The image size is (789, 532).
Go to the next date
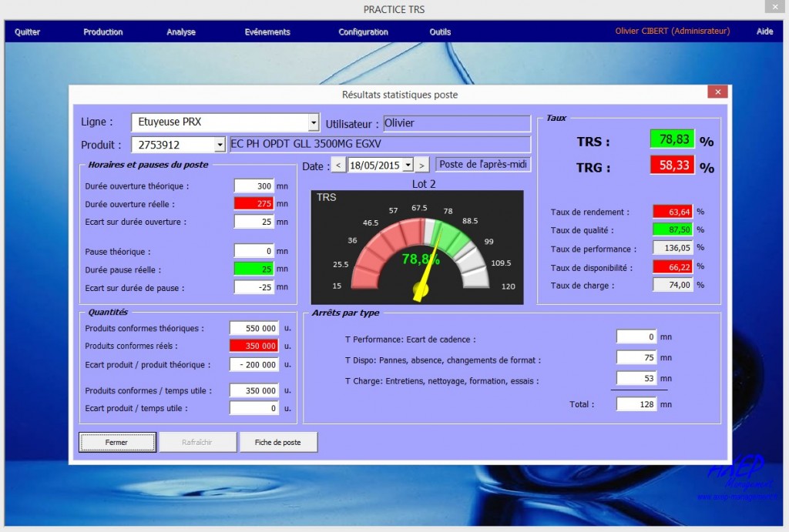point(421,165)
